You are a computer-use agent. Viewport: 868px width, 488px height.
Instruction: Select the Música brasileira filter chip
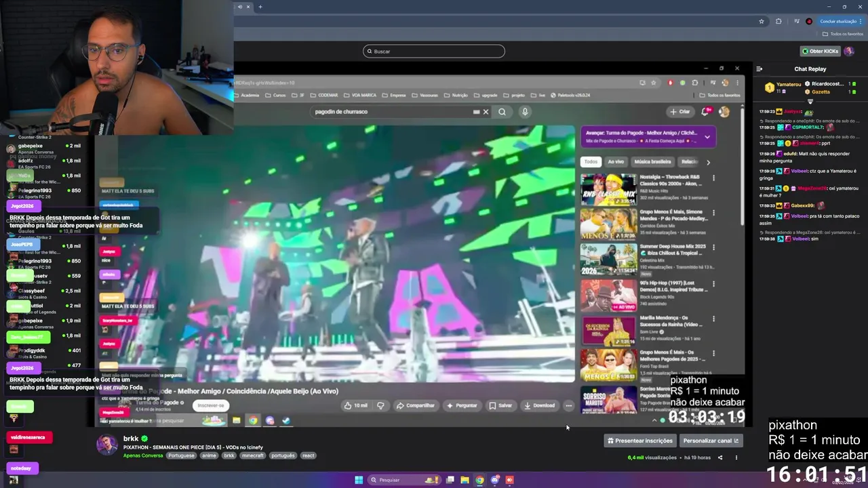(x=652, y=162)
